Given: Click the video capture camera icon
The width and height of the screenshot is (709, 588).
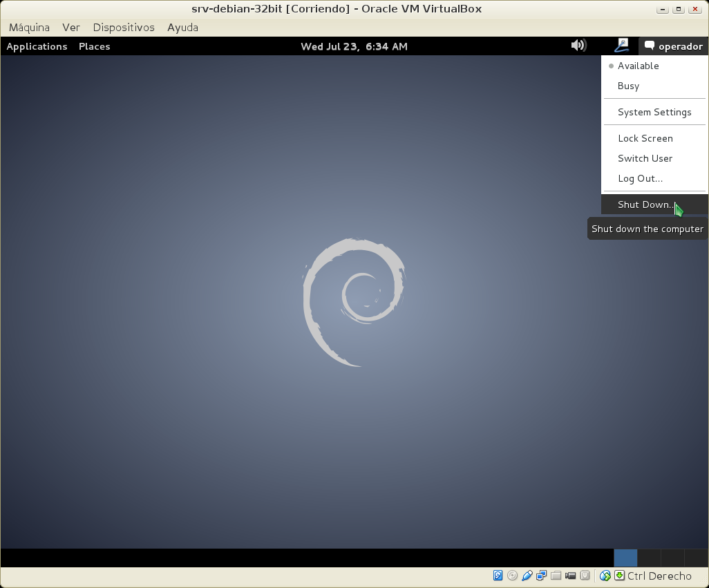Looking at the screenshot, I should [x=570, y=576].
